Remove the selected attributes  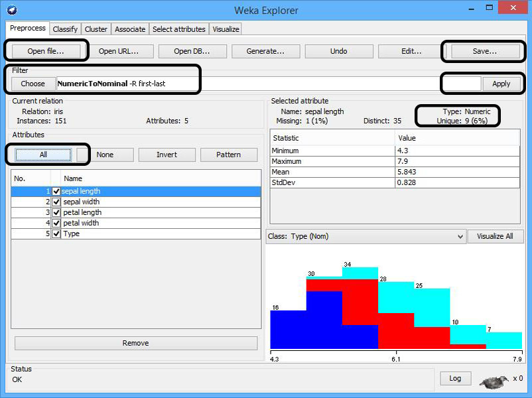[135, 343]
